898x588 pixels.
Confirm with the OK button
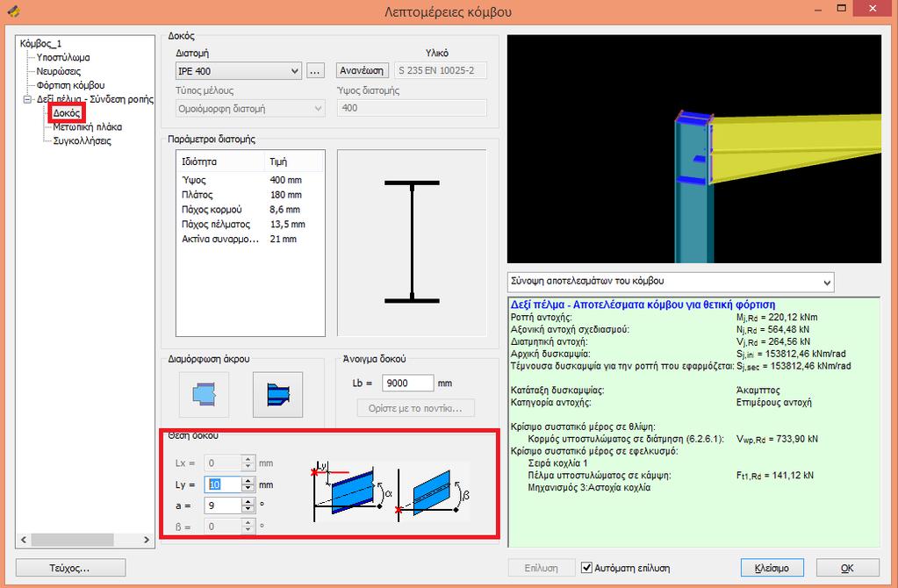pos(848,568)
